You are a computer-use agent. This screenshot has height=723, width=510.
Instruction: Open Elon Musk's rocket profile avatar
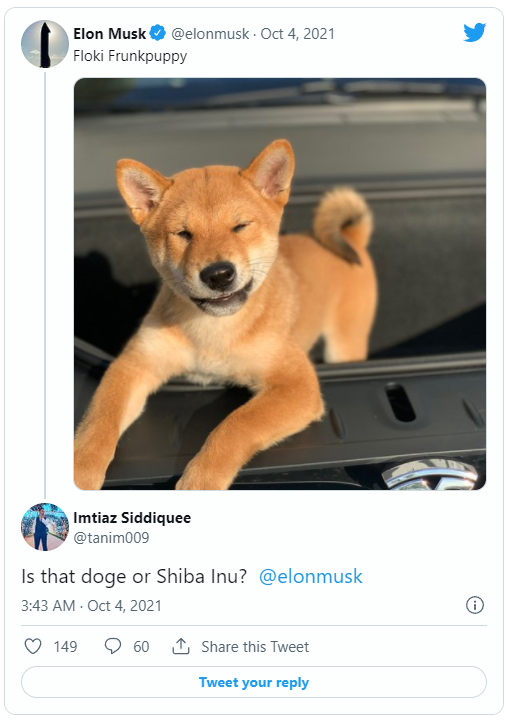(45, 44)
